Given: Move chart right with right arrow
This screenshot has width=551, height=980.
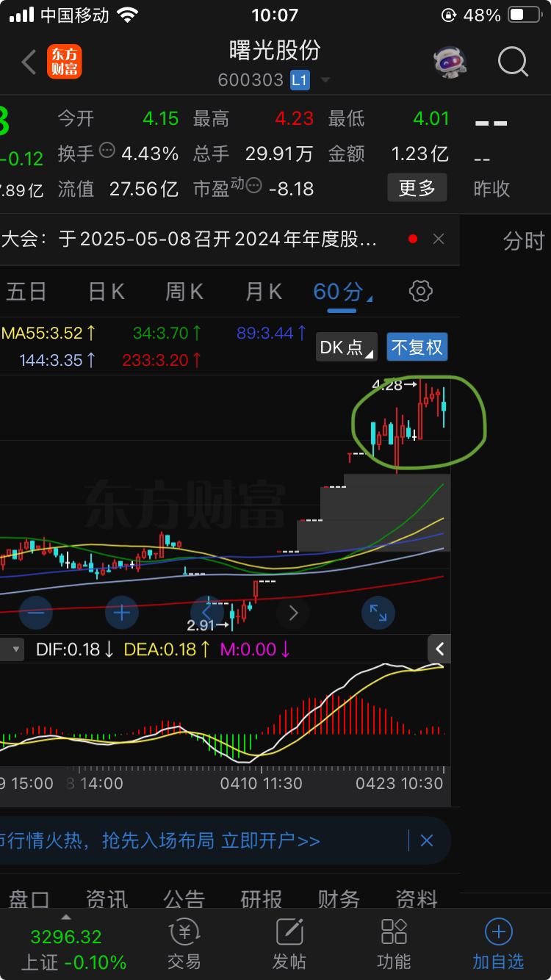Looking at the screenshot, I should click(x=293, y=612).
